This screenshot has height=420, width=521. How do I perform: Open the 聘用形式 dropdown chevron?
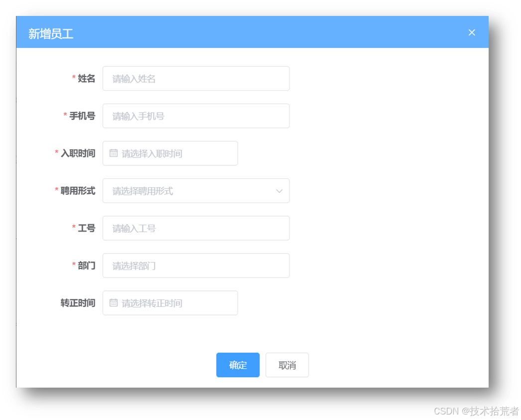(x=279, y=191)
